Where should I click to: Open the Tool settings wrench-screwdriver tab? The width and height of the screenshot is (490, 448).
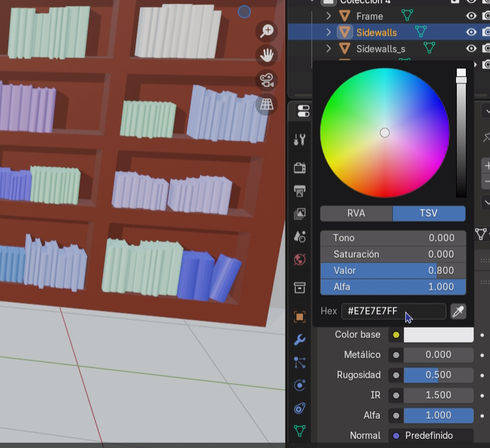pos(300,139)
